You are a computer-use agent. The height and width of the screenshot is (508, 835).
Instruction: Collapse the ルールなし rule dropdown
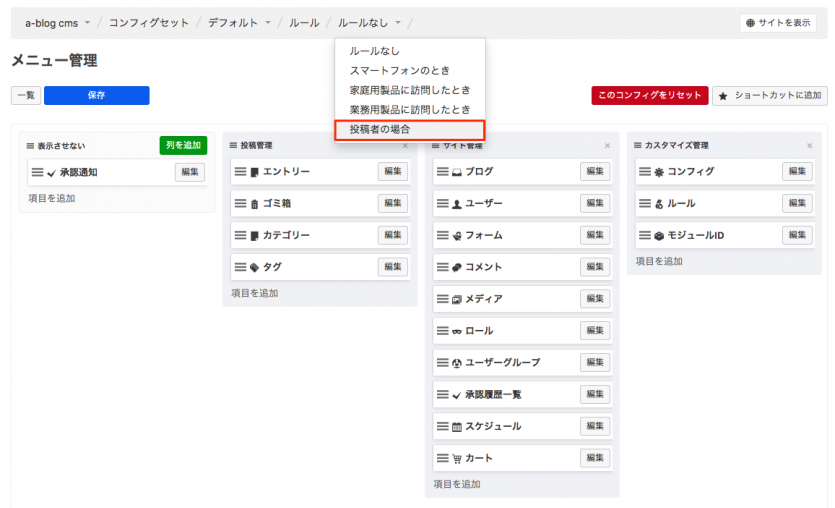tap(398, 22)
